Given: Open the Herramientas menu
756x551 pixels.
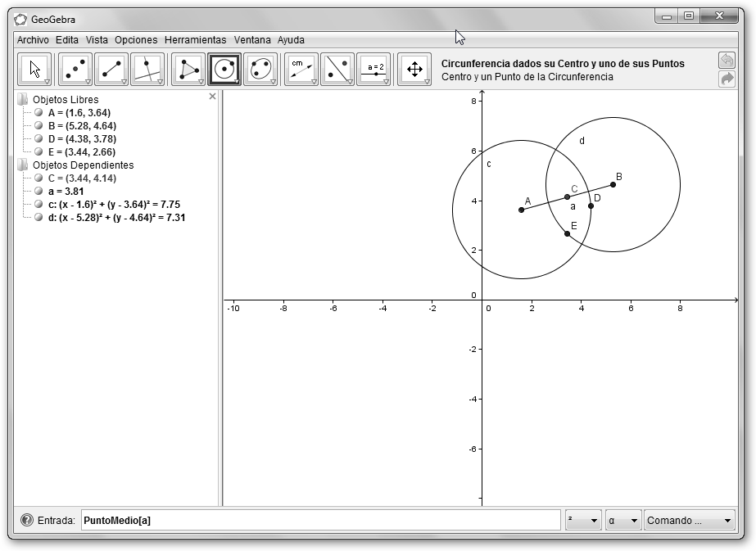Looking at the screenshot, I should pyautogui.click(x=195, y=39).
